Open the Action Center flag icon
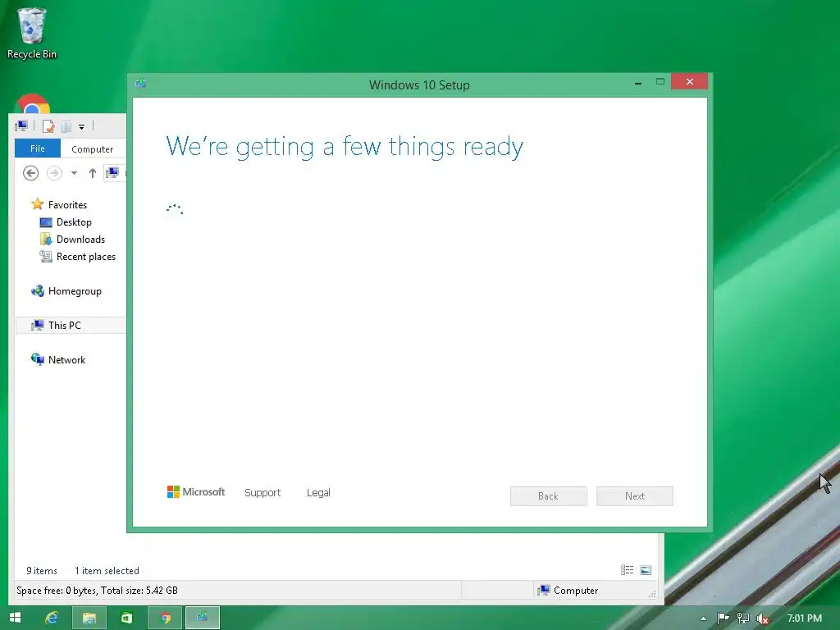This screenshot has width=840, height=630. [724, 619]
